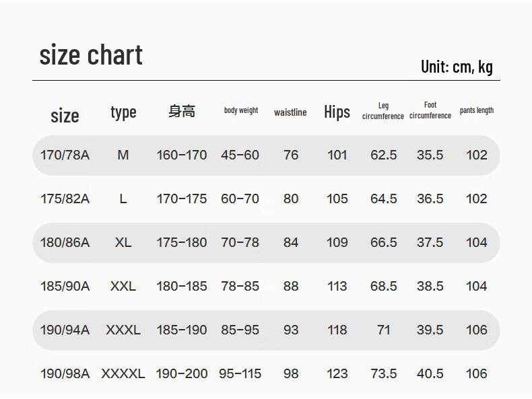Screen dimensions: 532x399
Task: Click the 73.5 leg circumference value
Action: point(384,374)
